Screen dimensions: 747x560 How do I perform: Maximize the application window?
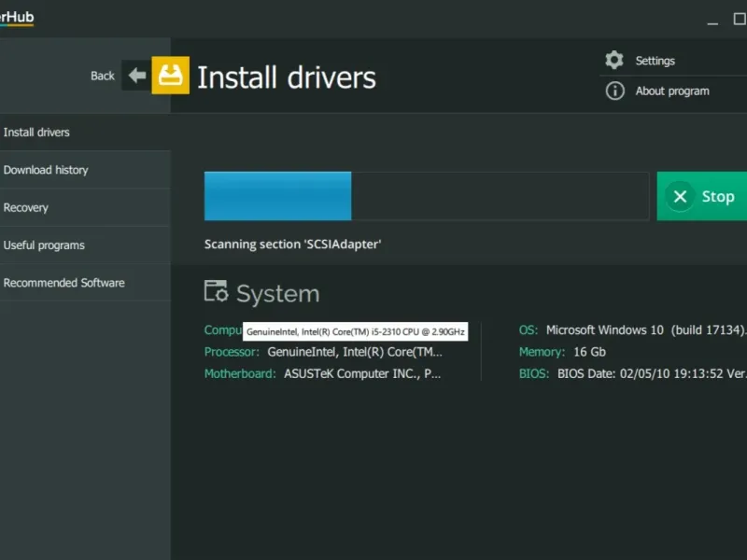tap(740, 19)
